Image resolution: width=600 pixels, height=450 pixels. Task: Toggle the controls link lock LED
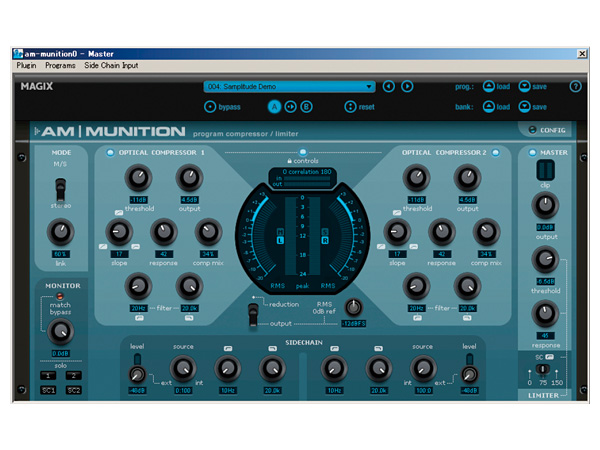pos(303,152)
